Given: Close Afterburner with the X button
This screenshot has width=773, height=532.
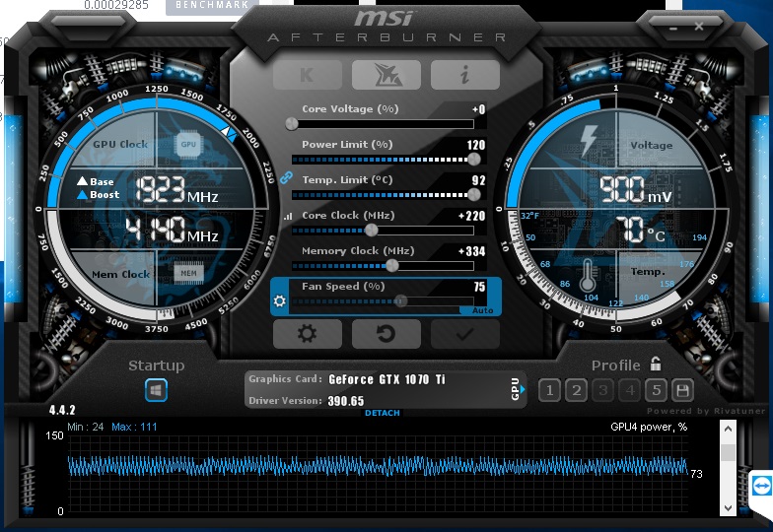Looking at the screenshot, I should (x=698, y=27).
